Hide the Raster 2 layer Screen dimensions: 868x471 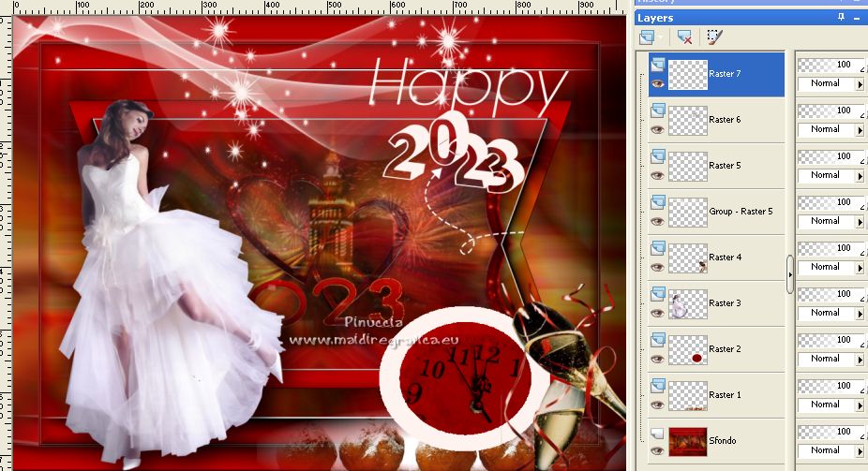658,359
